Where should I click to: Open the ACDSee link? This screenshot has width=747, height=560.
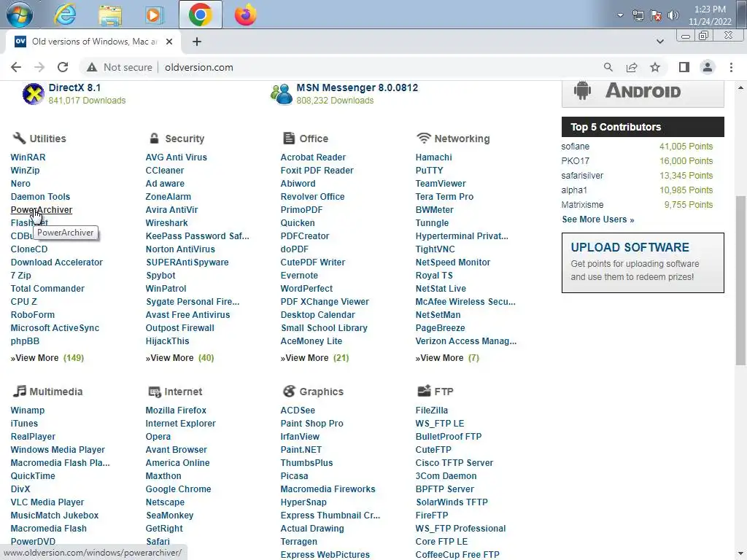click(298, 410)
